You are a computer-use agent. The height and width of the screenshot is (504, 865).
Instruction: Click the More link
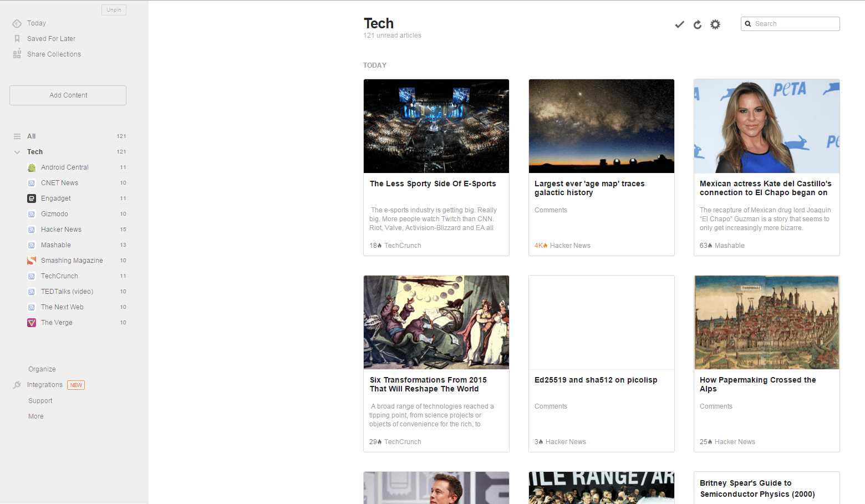(x=36, y=416)
